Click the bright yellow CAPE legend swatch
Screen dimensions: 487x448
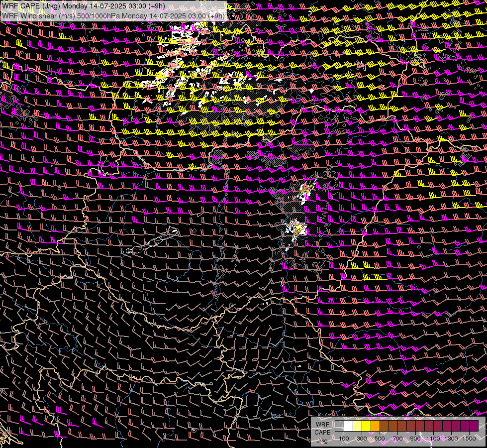(367, 426)
